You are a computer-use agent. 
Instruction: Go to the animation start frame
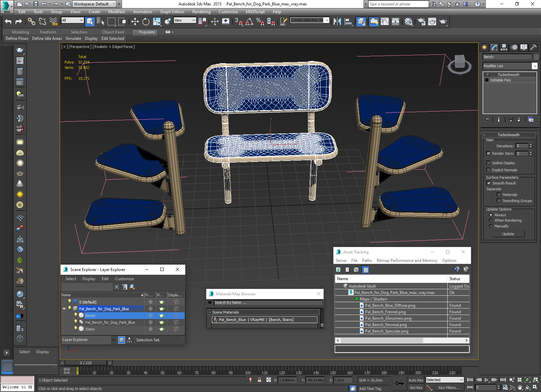click(470, 380)
